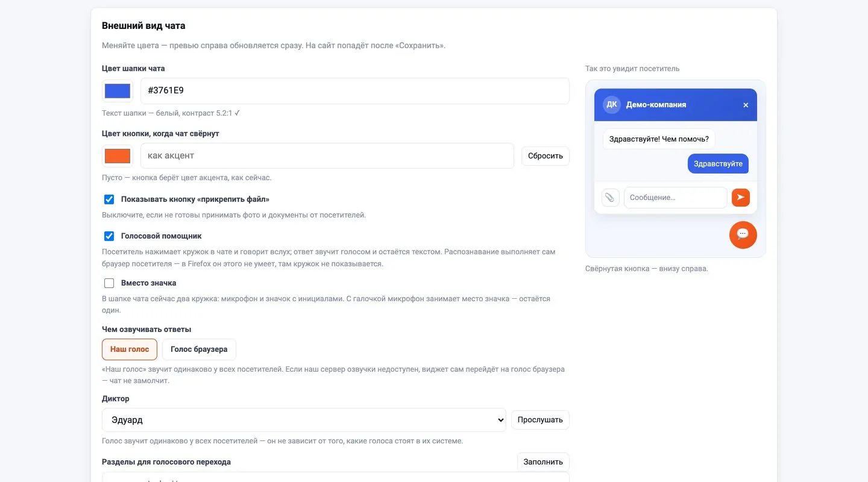Uncheck «Показывать кнопку прикрепить файл»
The height and width of the screenshot is (482, 868).
click(x=109, y=199)
